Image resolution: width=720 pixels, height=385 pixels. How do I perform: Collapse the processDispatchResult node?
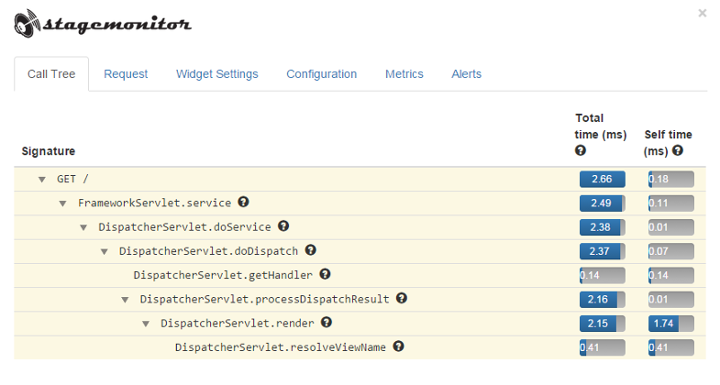pyautogui.click(x=125, y=300)
